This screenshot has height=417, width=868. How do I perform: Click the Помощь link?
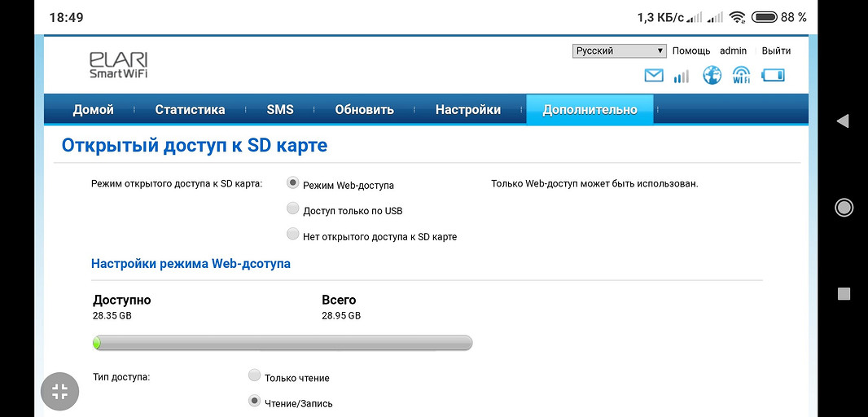point(690,51)
